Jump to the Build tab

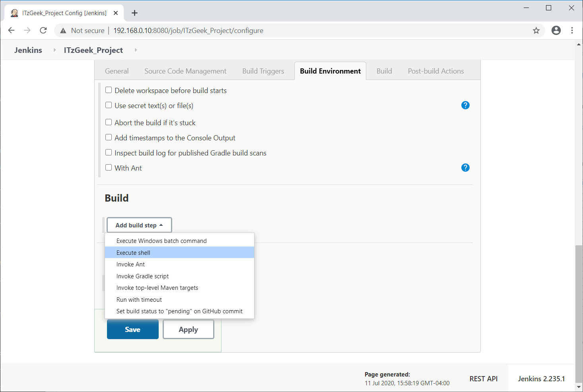pos(384,71)
